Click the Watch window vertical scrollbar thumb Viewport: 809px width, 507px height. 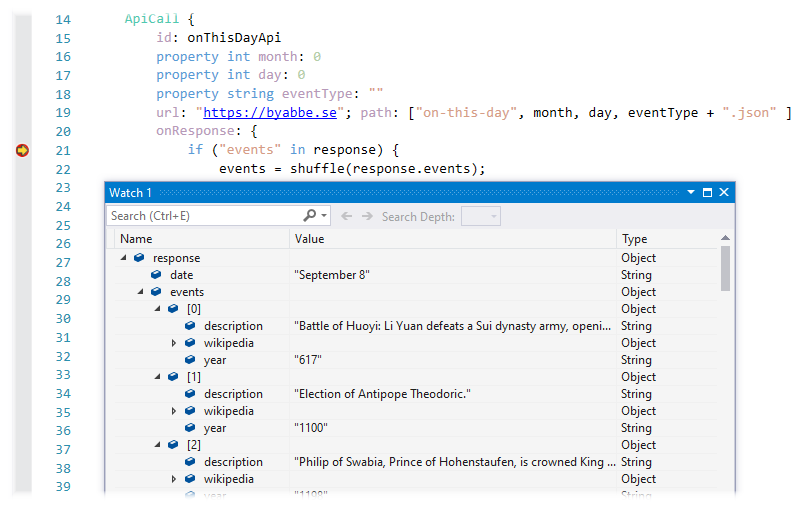point(725,267)
